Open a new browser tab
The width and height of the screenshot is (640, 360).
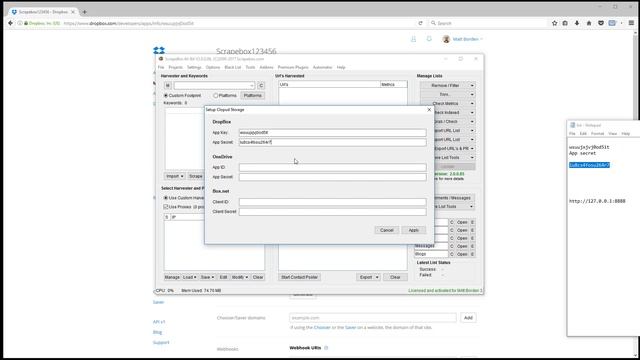tap(84, 12)
